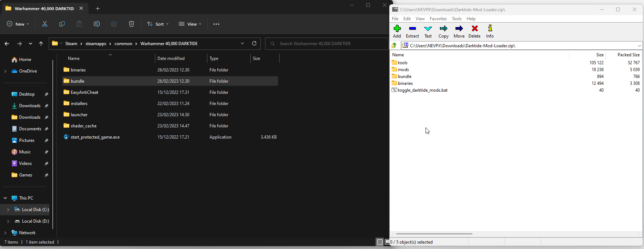Click Steam in the breadcrumb path
The width and height of the screenshot is (644, 249).
coord(71,44)
